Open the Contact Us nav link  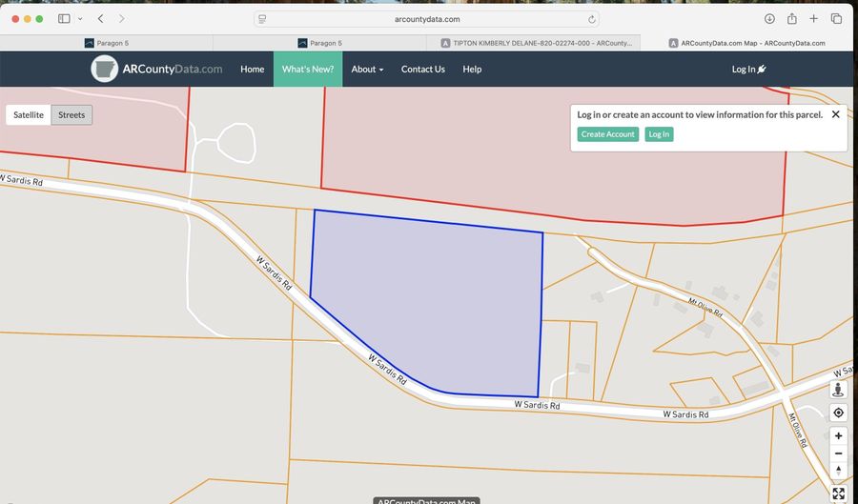click(423, 69)
